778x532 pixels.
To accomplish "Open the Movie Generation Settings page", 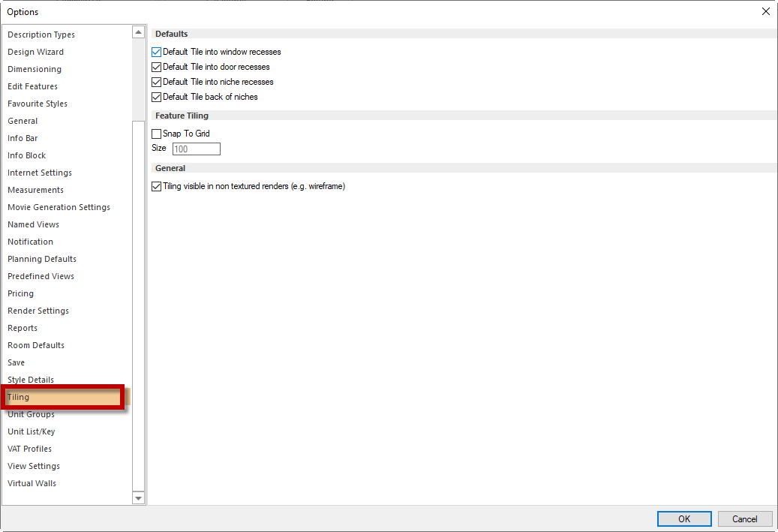I will [59, 206].
